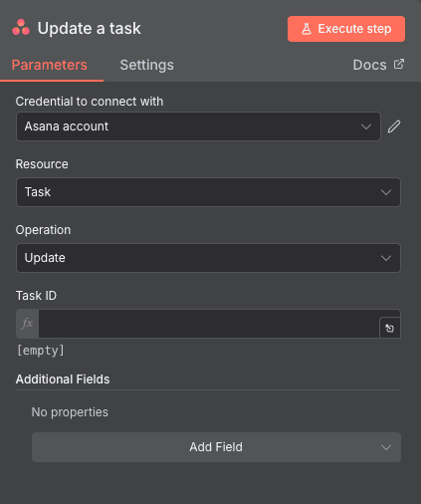Click the 'Operation' label
The height and width of the screenshot is (504, 421).
[43, 230]
